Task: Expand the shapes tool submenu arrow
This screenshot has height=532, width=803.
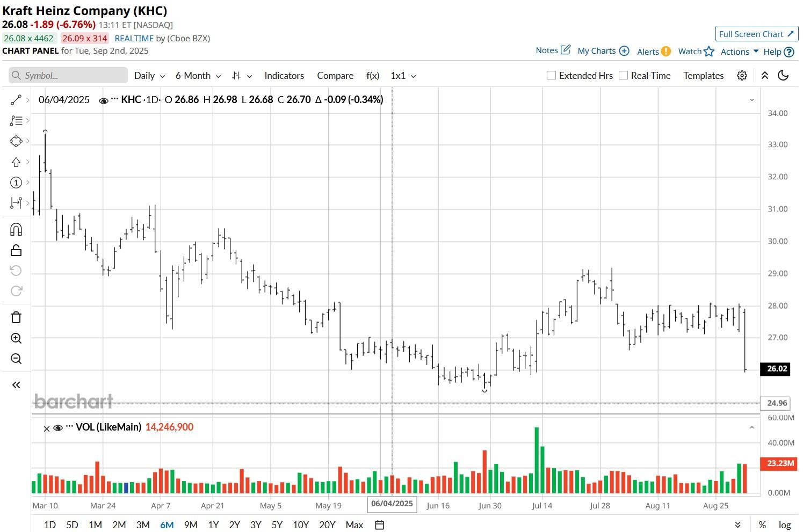Action: pyautogui.click(x=27, y=141)
